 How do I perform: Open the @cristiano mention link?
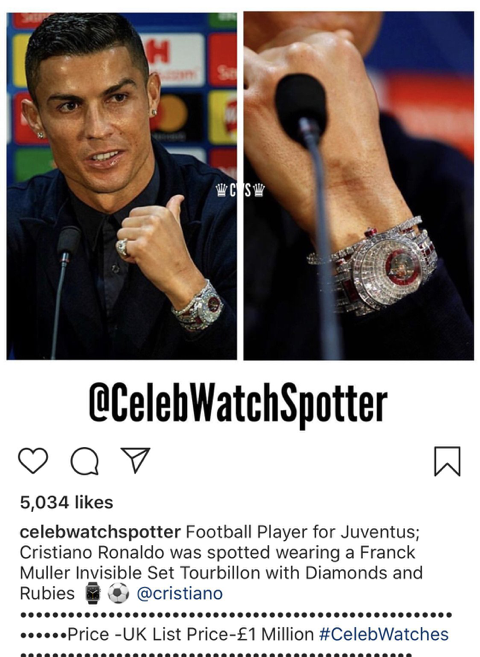180,593
